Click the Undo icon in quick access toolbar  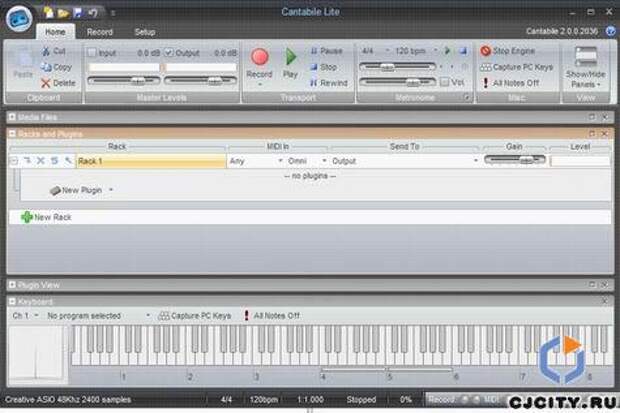[93, 13]
